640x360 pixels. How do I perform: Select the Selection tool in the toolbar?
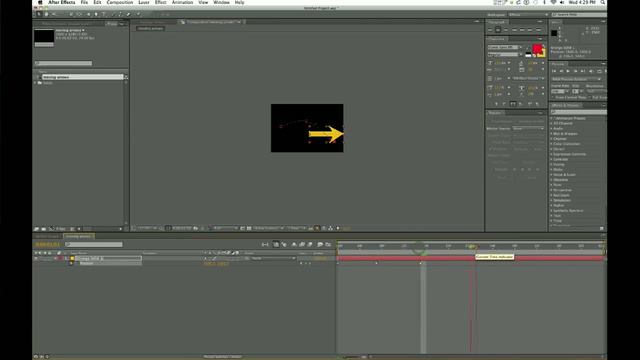pos(39,14)
